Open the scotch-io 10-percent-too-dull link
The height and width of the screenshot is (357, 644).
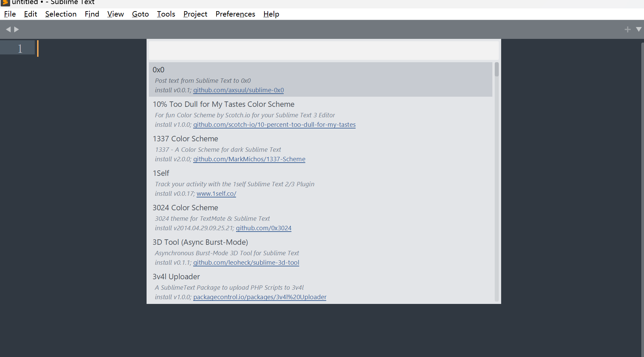pyautogui.click(x=274, y=125)
